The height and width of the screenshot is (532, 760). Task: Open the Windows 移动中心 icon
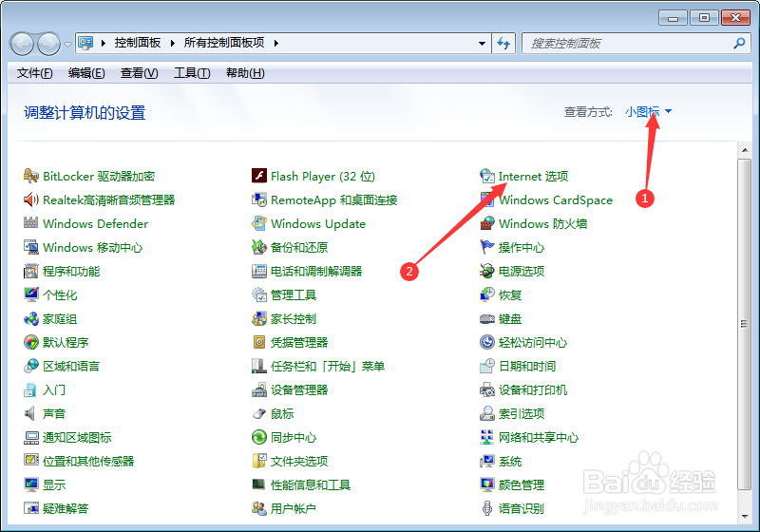point(31,247)
